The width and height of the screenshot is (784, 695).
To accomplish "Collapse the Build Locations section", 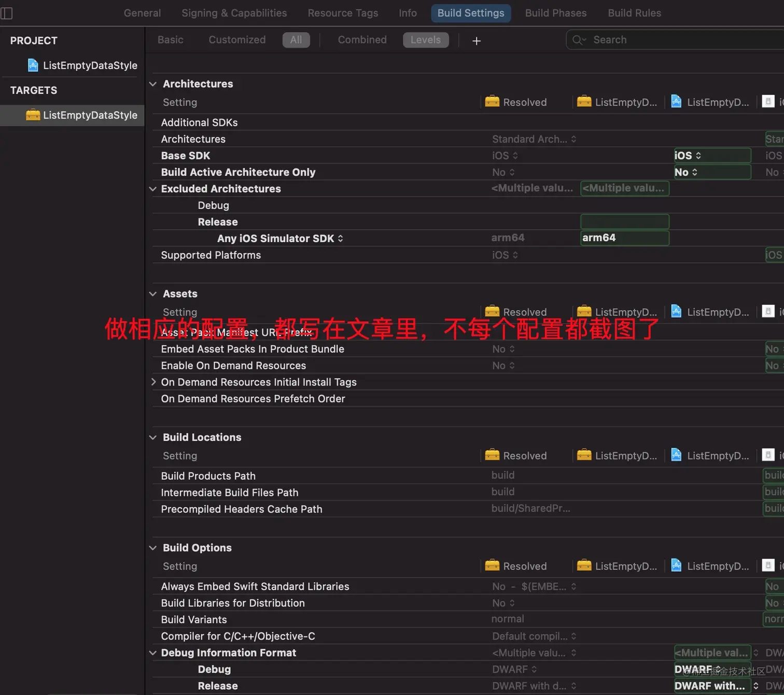I will 153,438.
